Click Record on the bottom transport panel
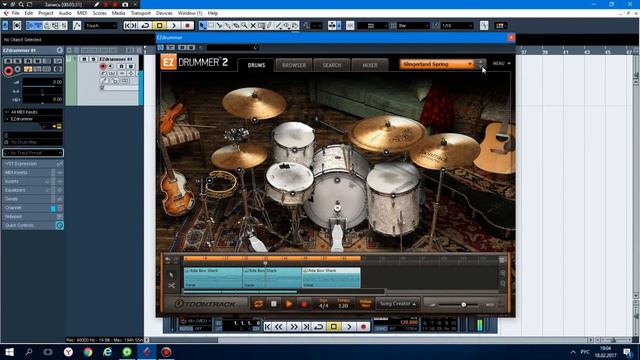 click(x=363, y=327)
